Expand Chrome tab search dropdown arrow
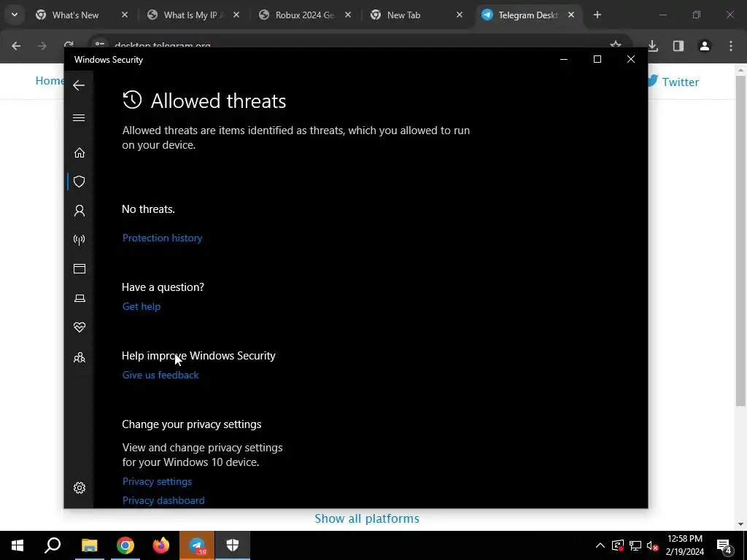Screen dimensions: 747x560 (x=15, y=15)
